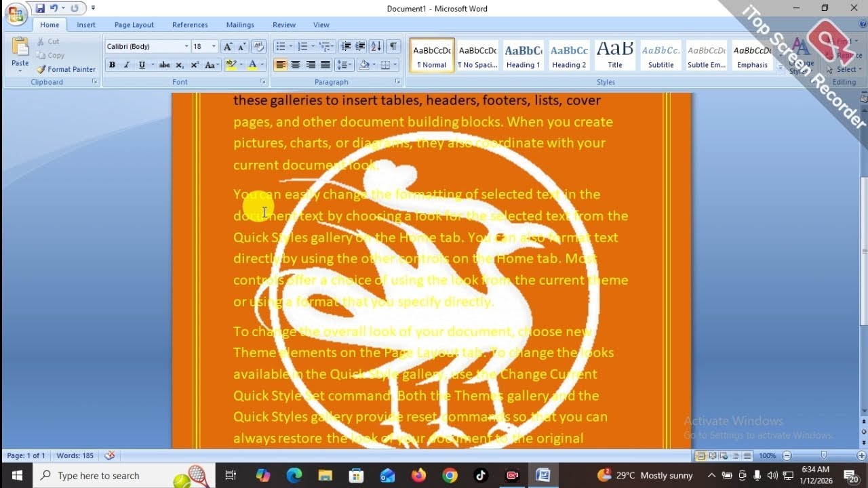Click the Windows search box
868x488 pixels.
(125, 475)
